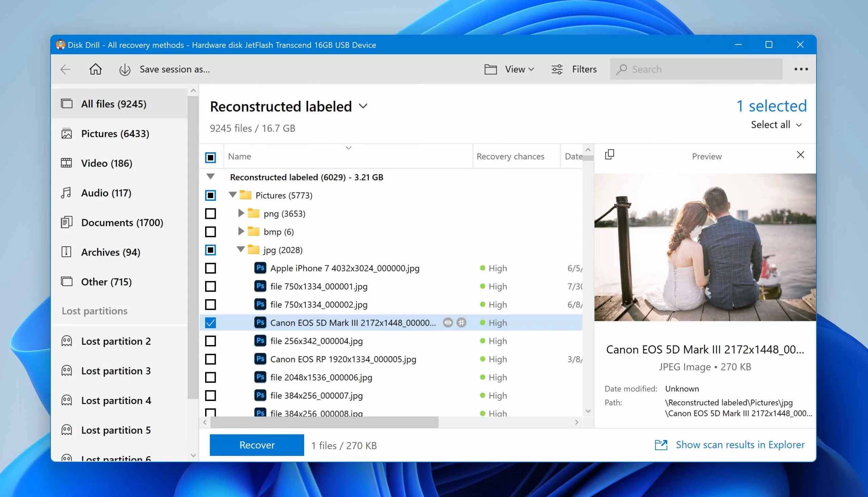The height and width of the screenshot is (497, 868).
Task: Click the Show scan results export icon
Action: tap(661, 445)
